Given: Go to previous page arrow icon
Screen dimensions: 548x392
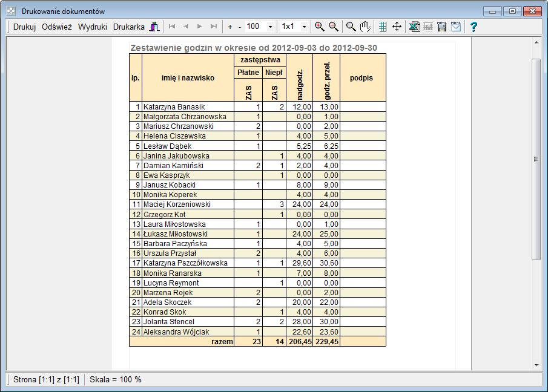Looking at the screenshot, I should click(186, 27).
